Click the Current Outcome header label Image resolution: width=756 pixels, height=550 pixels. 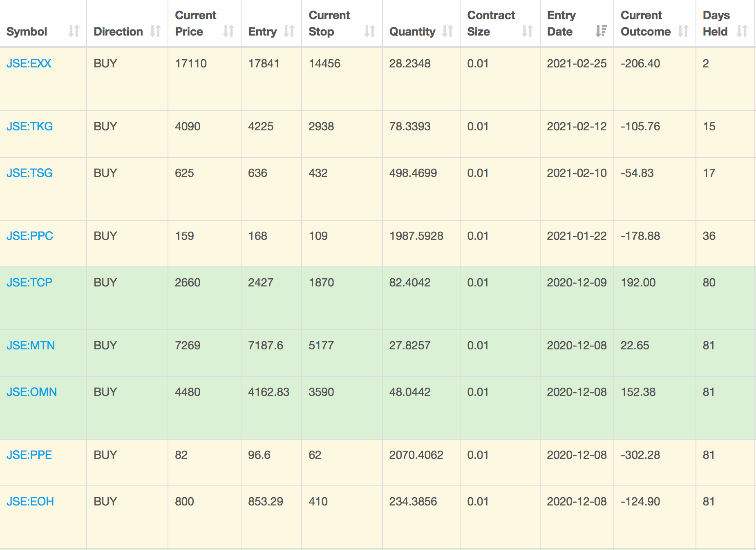[646, 23]
